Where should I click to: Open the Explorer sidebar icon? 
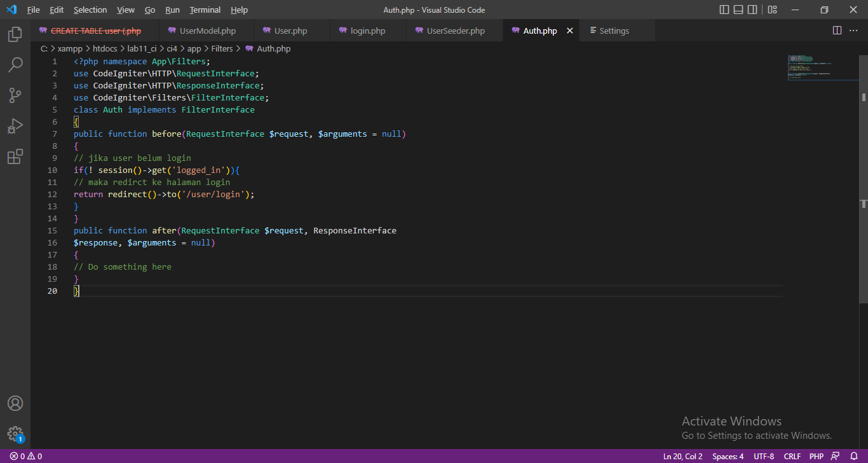(x=15, y=34)
